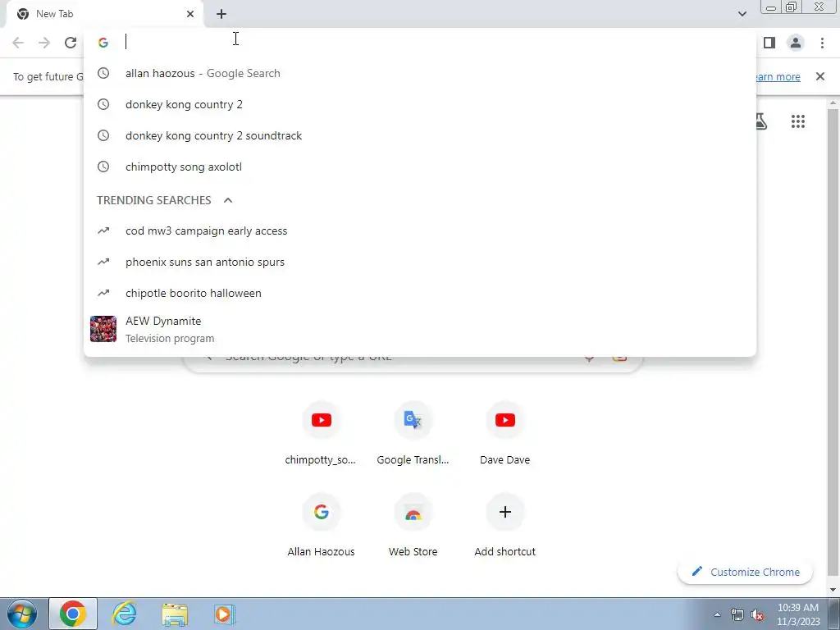This screenshot has height=630, width=840.
Task: Choose 'phoenix suns san antonio spurs' trend
Action: pos(420,262)
